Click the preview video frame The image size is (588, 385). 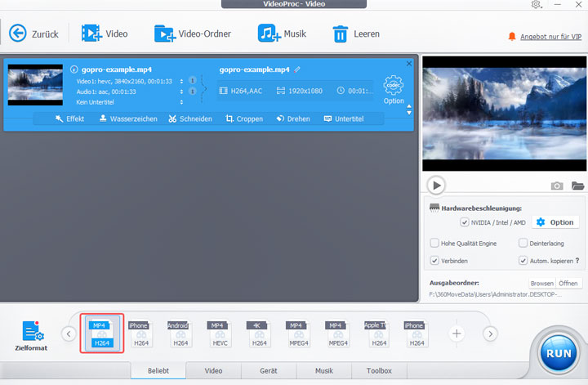(505, 114)
